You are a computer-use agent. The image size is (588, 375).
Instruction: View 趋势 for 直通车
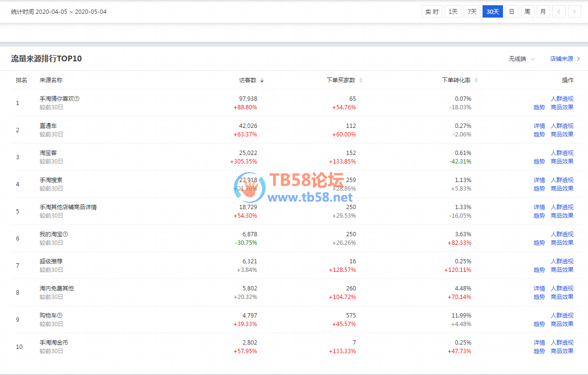(539, 135)
